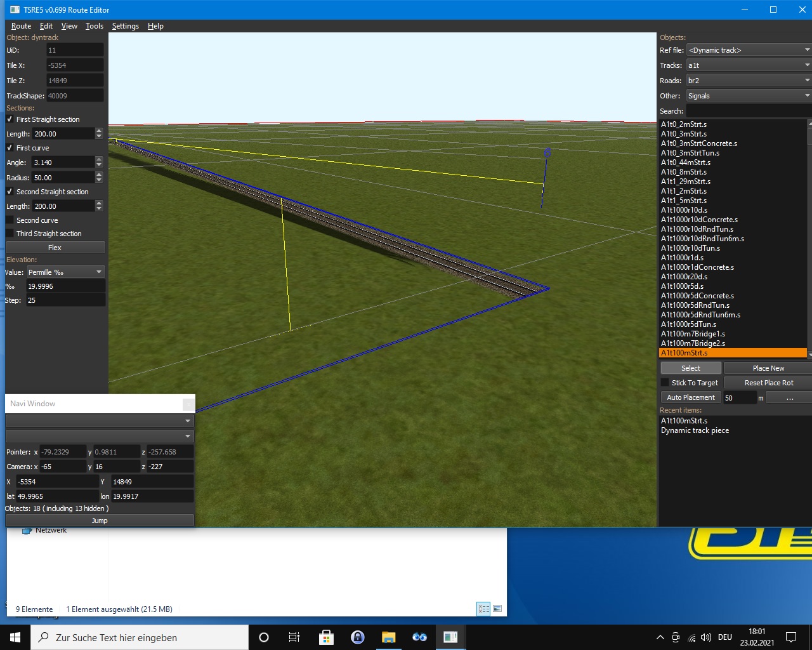Click the Flex button

point(55,248)
